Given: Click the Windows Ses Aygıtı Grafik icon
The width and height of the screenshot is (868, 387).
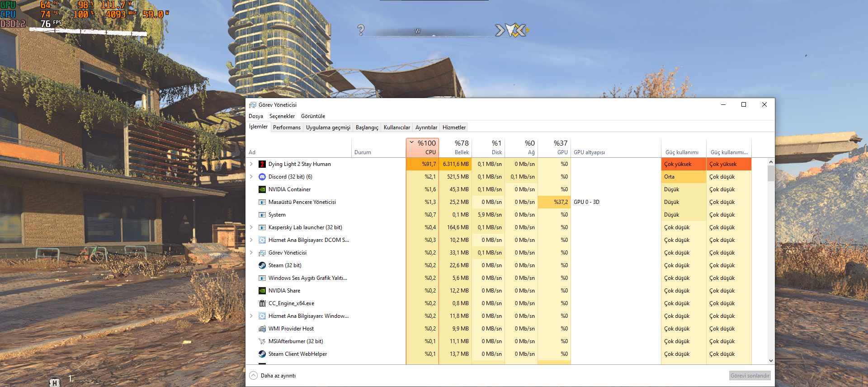Looking at the screenshot, I should [262, 278].
